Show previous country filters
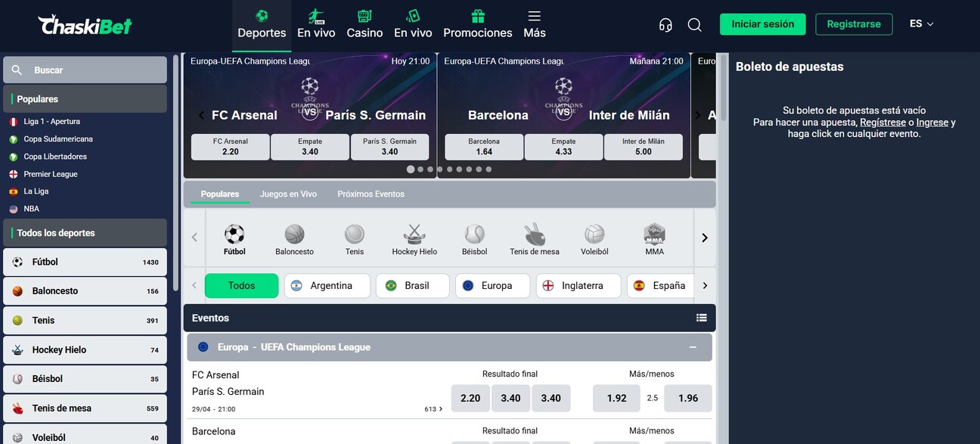The width and height of the screenshot is (980, 444). tap(194, 286)
